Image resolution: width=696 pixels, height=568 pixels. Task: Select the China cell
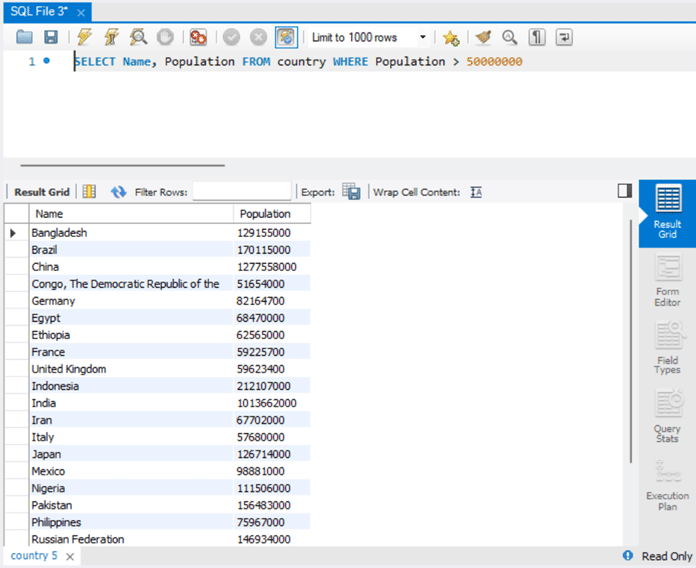pos(131,267)
